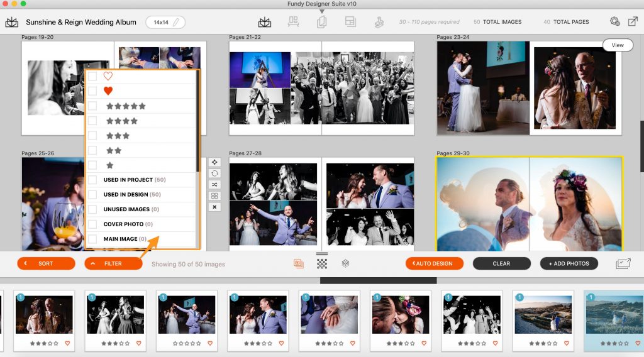Enable the Used In Project filter
The image size is (644, 357).
click(92, 180)
